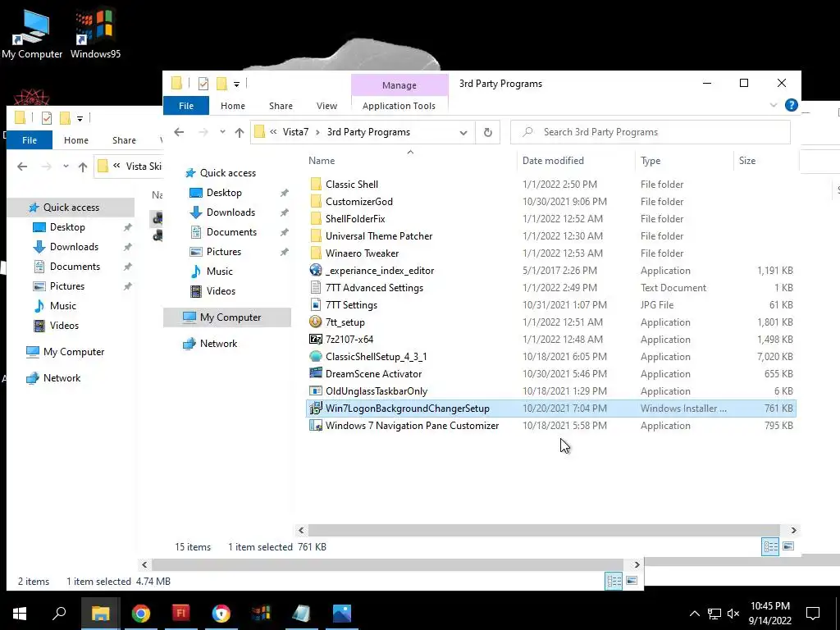Click the 7tt_setup application icon
The width and height of the screenshot is (840, 630).
point(316,322)
